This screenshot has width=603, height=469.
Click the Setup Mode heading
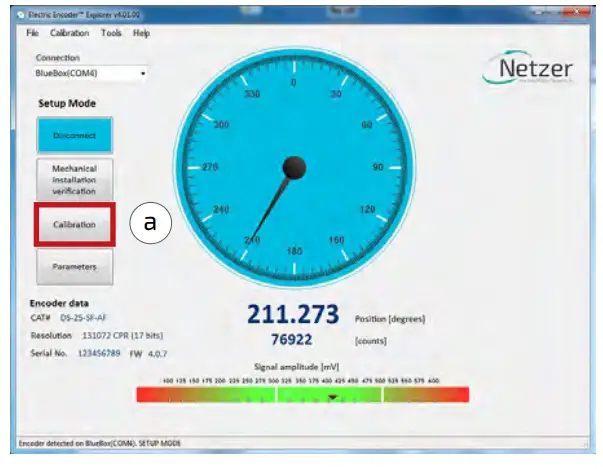coord(67,103)
